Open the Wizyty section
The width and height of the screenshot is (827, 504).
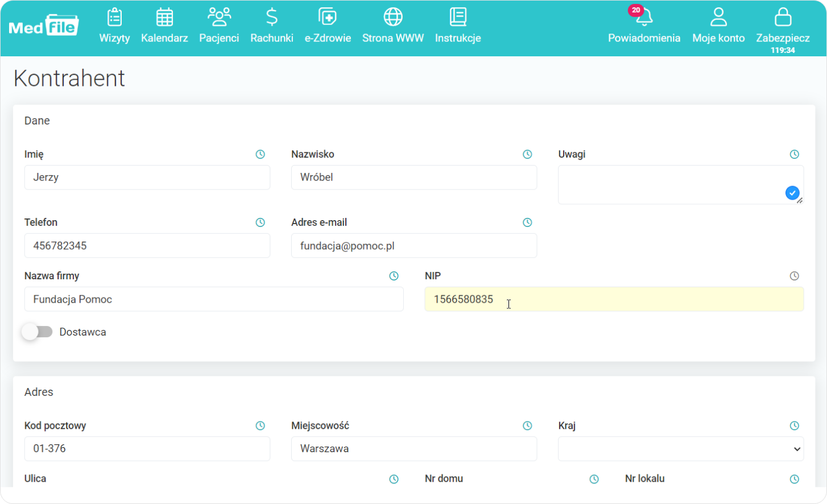pos(114,26)
